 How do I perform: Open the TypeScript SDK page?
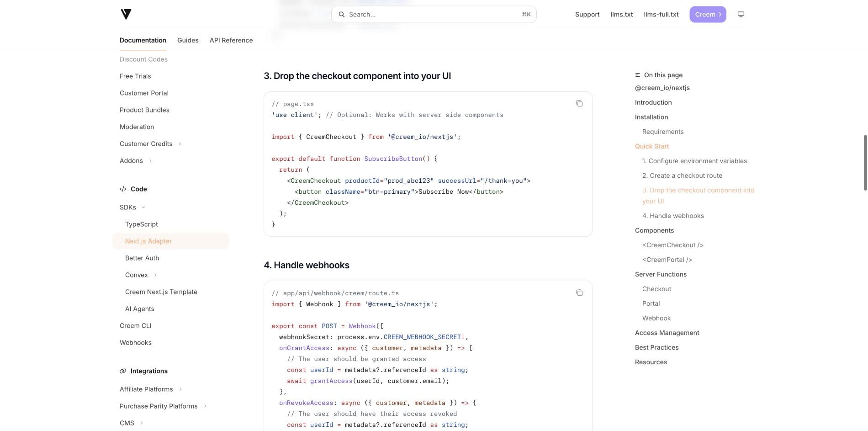[142, 224]
